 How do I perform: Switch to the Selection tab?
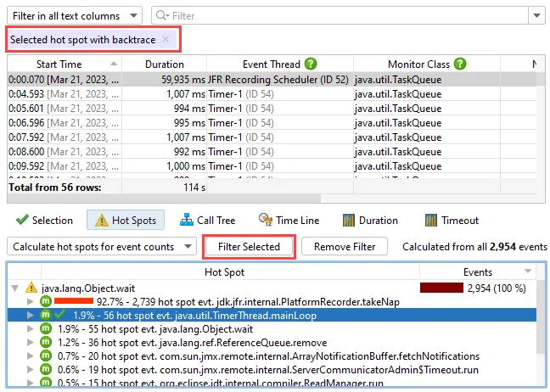[44, 221]
